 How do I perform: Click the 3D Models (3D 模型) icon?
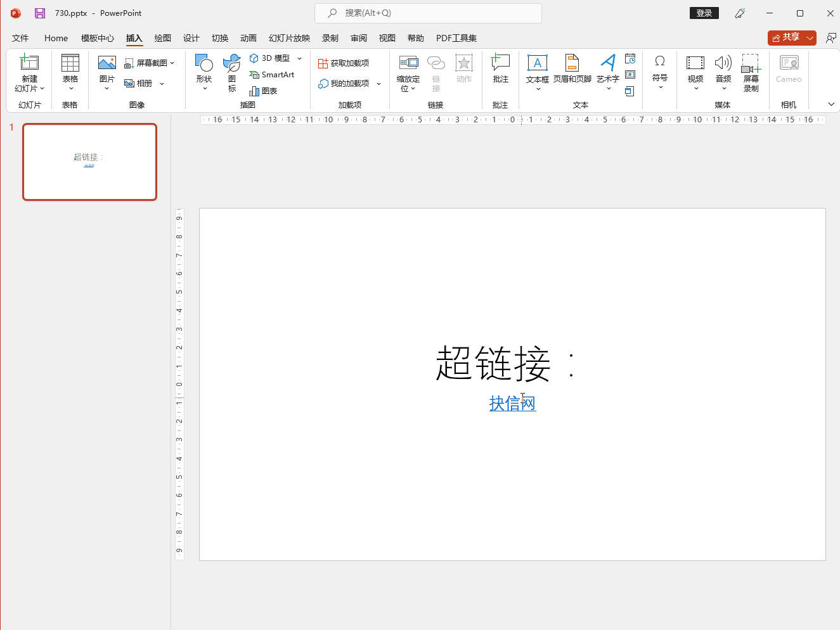[x=254, y=58]
